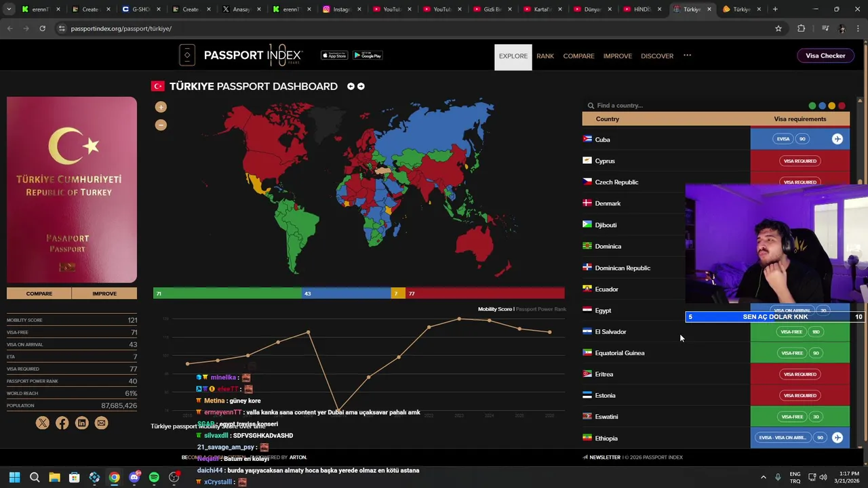868x488 pixels.
Task: Open the Google Play download badge
Action: coord(368,56)
